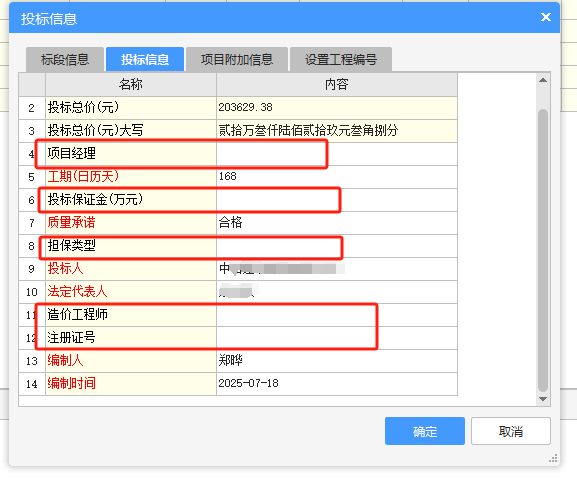The height and width of the screenshot is (483, 577).
Task: Click the 项目经理 content field
Action: point(337,154)
